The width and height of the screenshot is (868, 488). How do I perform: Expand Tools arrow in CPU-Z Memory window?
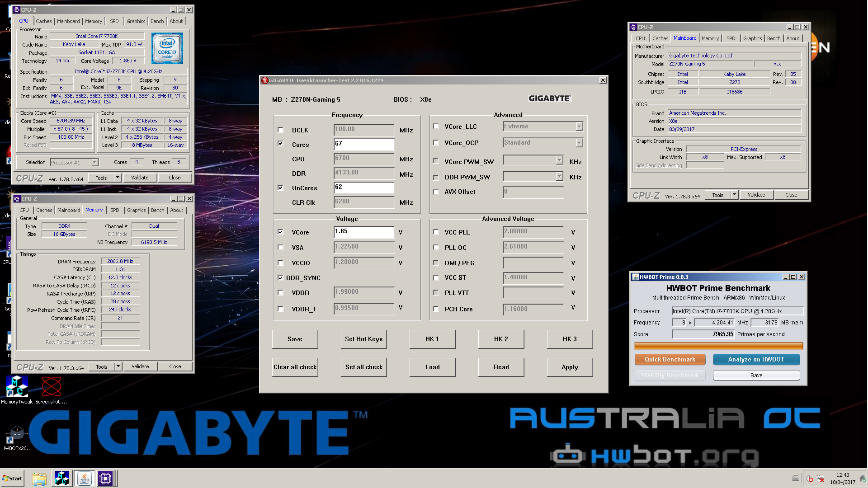pyautogui.click(x=118, y=366)
